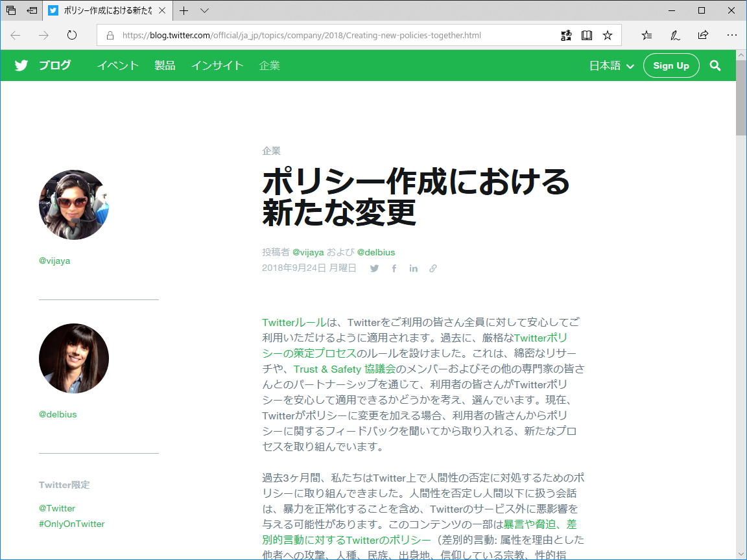Add page to favorites with the star icon
This screenshot has height=560, width=747.
pos(608,36)
